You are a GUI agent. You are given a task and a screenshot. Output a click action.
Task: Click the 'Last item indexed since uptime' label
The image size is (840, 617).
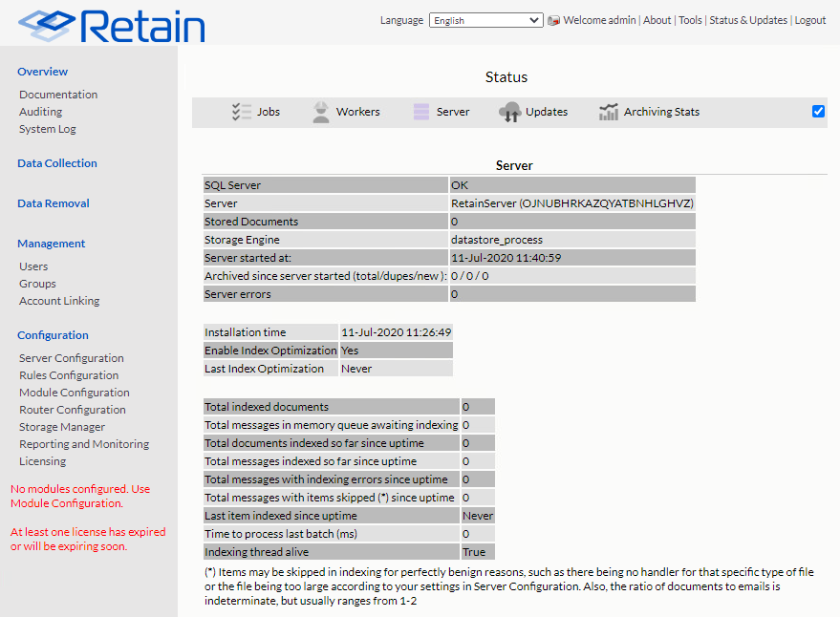pos(281,515)
